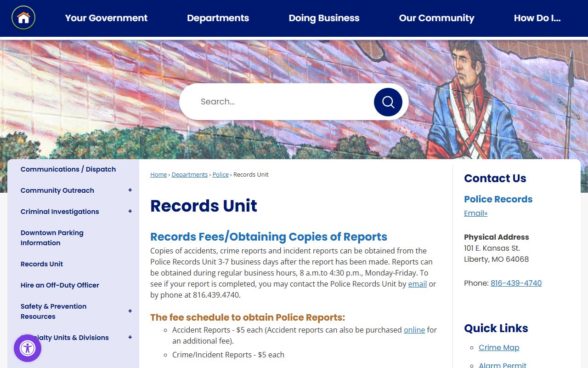Expand Safety & Prevention Resources submenu
The image size is (588, 368).
pos(130,311)
